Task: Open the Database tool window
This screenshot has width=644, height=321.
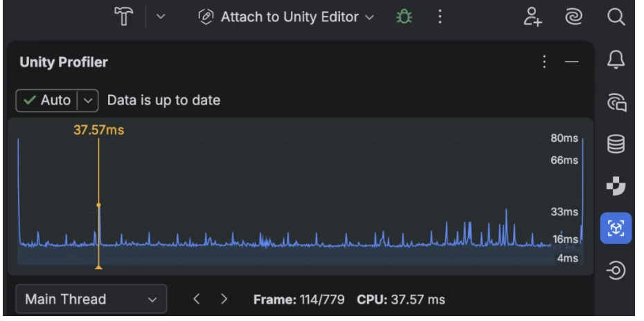Action: [616, 145]
